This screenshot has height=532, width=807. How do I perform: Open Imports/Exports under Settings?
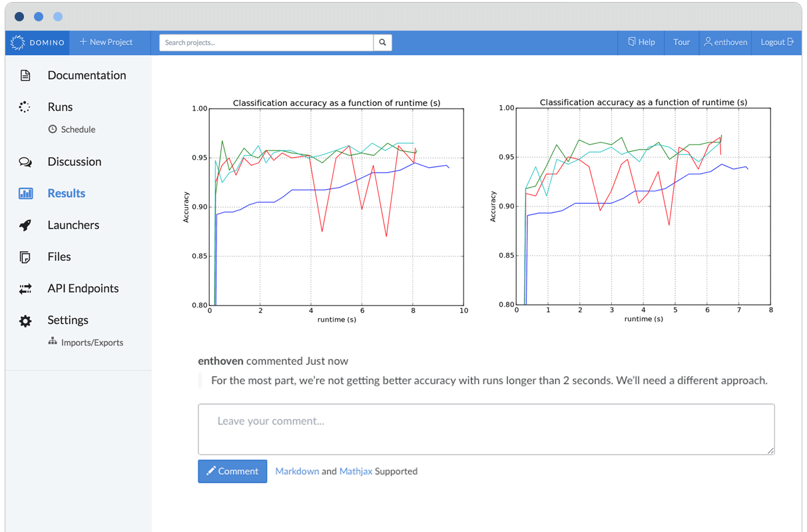(92, 343)
